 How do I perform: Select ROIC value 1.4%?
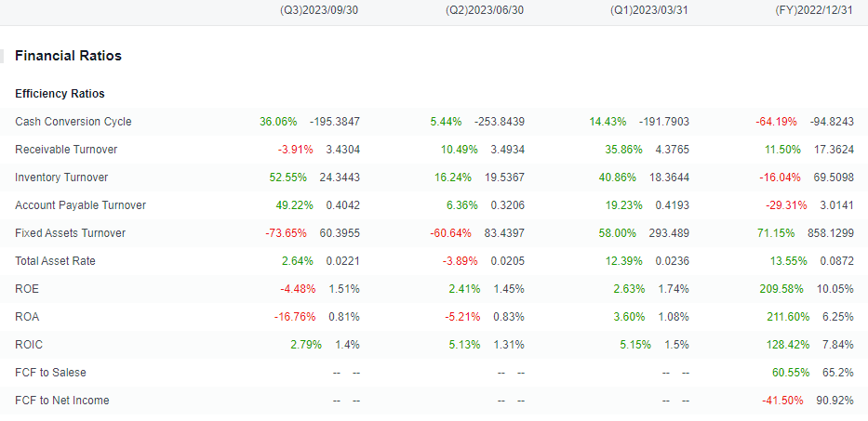click(348, 345)
